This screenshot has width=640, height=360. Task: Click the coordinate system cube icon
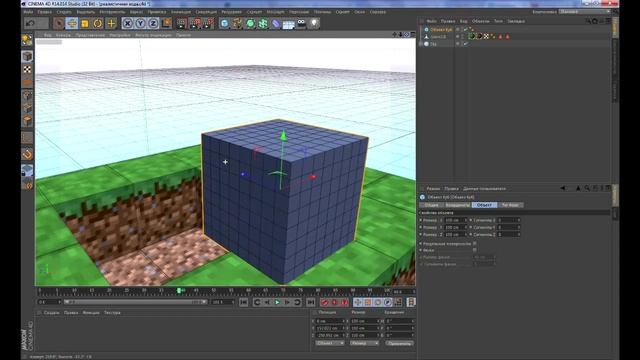tap(166, 23)
